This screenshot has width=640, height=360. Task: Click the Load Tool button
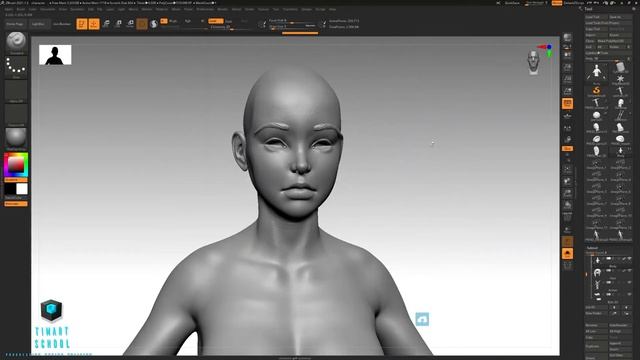tap(596, 17)
